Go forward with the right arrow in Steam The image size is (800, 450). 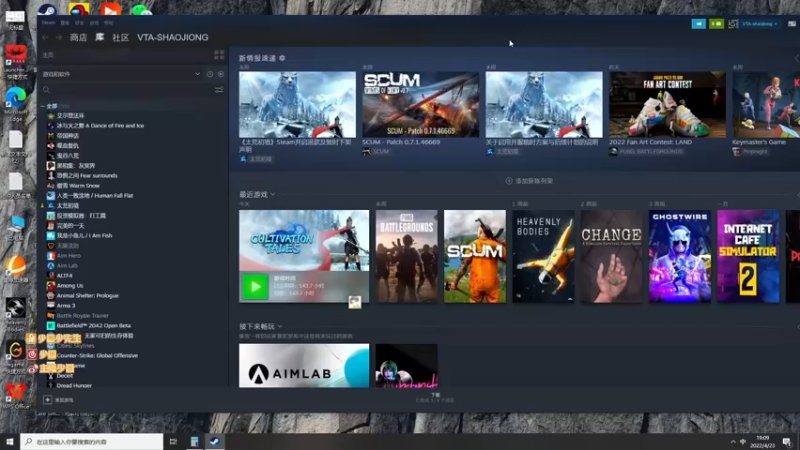(59, 38)
